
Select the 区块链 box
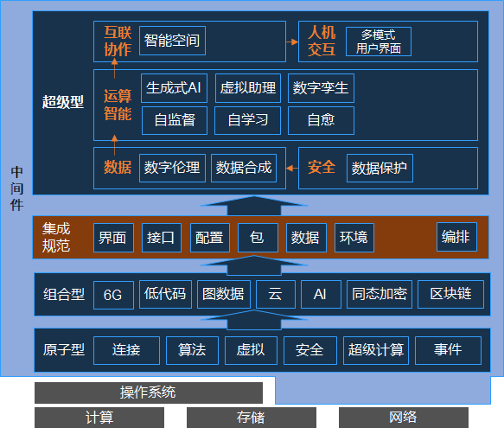[450, 294]
